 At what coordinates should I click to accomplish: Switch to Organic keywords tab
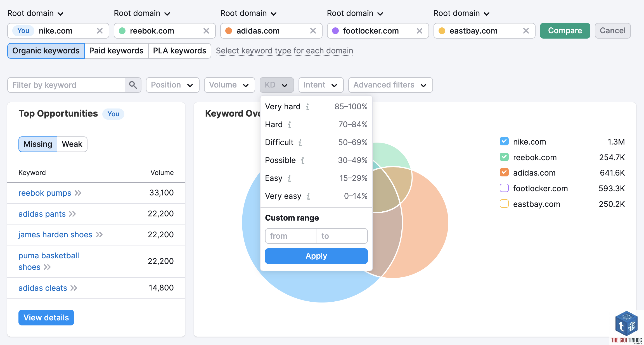[46, 51]
